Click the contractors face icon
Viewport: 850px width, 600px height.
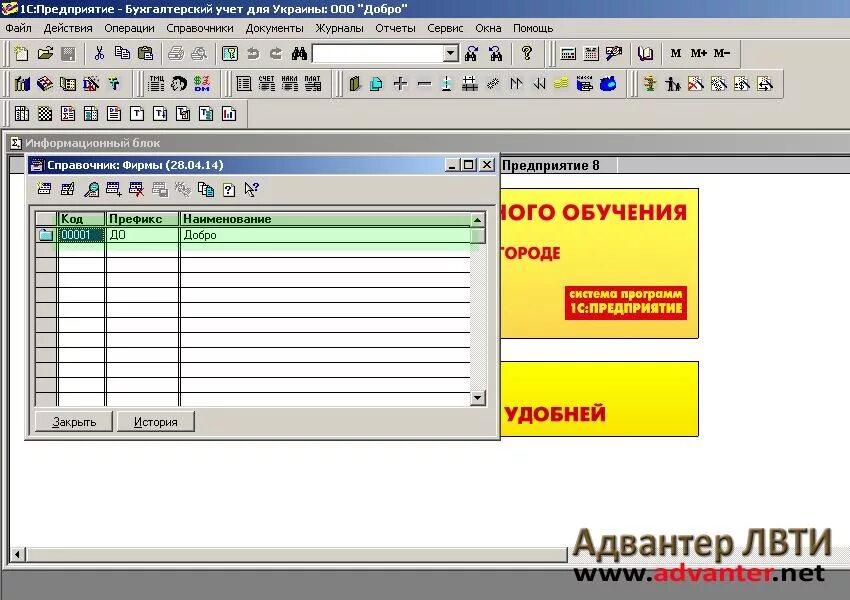coord(179,83)
